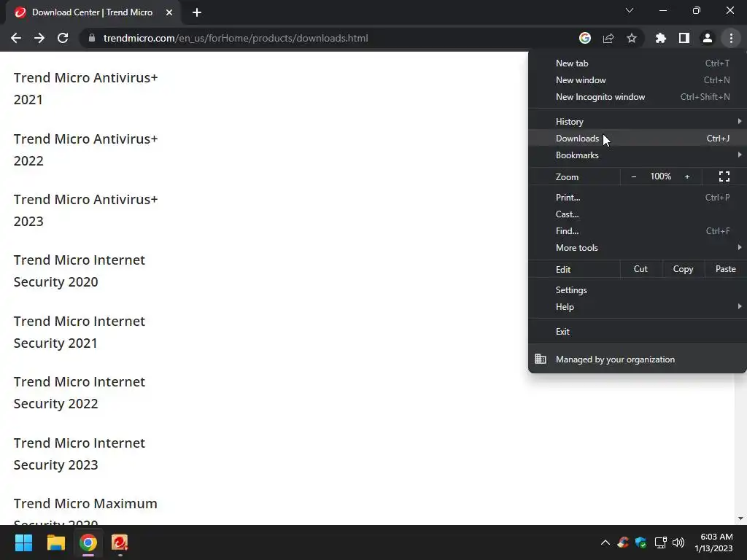This screenshot has width=747, height=560.
Task: Select the Download Center | Trend Micro tab
Action: coord(93,12)
